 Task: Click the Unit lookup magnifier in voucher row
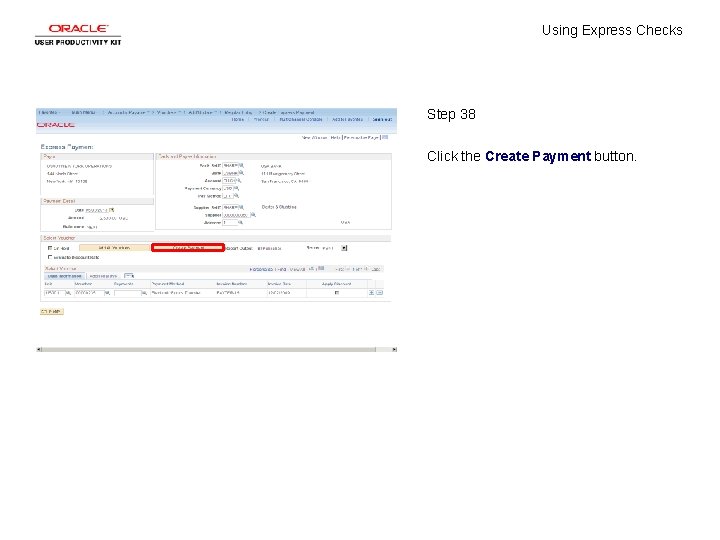[x=68, y=293]
